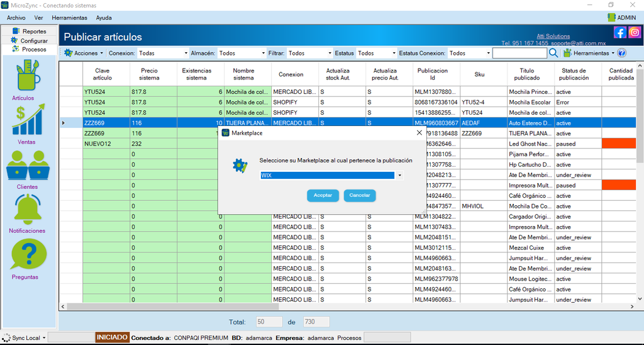The width and height of the screenshot is (644, 345).
Task: Click the Publicacion Id column header
Action: pos(436,74)
